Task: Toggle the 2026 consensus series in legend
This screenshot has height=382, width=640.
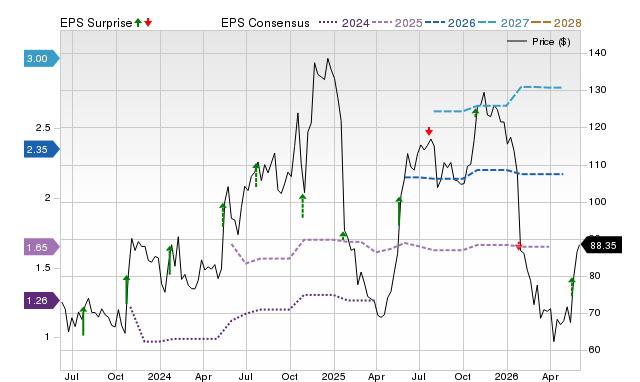Action: tap(450, 23)
